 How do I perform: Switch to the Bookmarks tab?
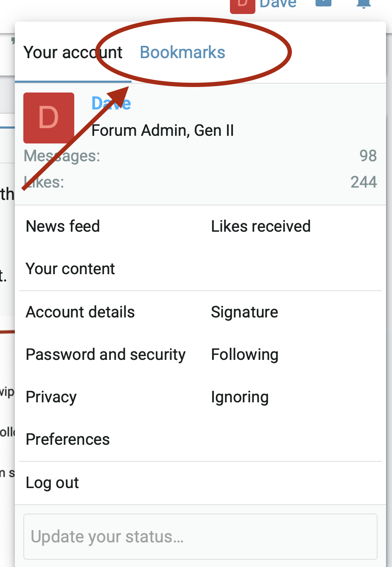pos(182,53)
